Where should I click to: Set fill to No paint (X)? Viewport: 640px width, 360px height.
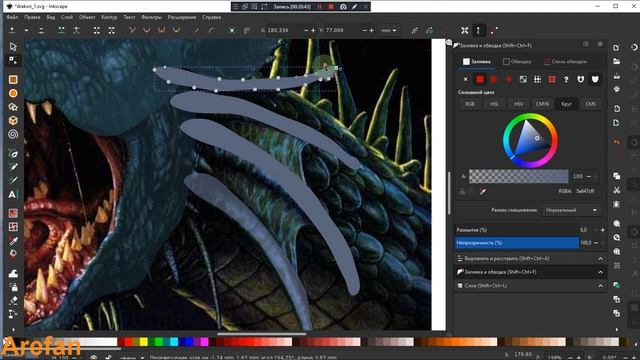[465, 79]
